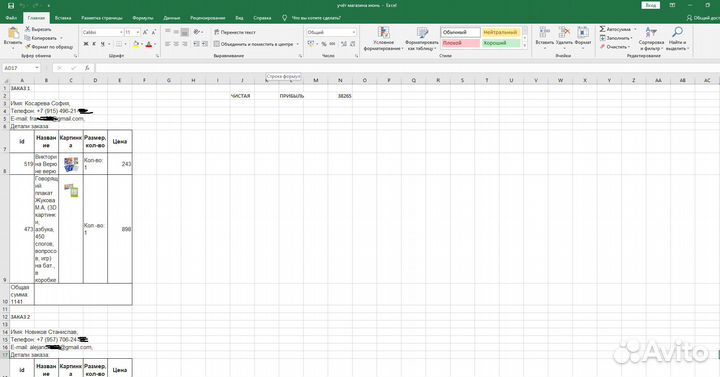Switch to Данные ribbon tab

[171, 18]
